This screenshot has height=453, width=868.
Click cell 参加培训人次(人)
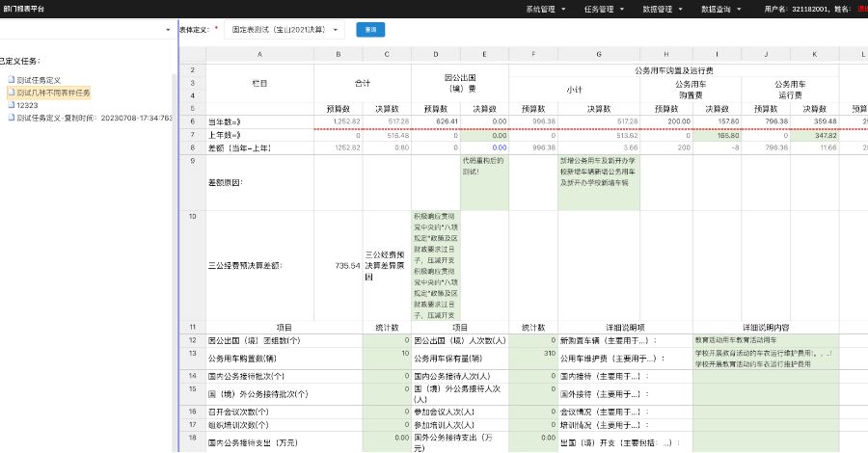click(x=460, y=425)
